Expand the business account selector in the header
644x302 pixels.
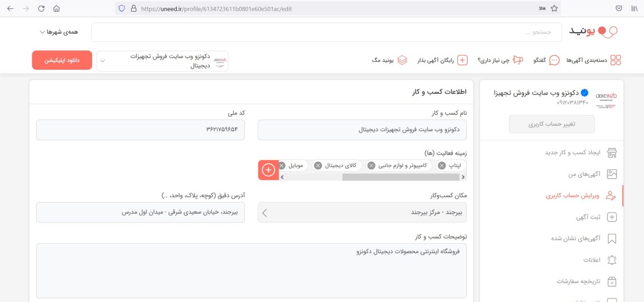pyautogui.click(x=162, y=61)
